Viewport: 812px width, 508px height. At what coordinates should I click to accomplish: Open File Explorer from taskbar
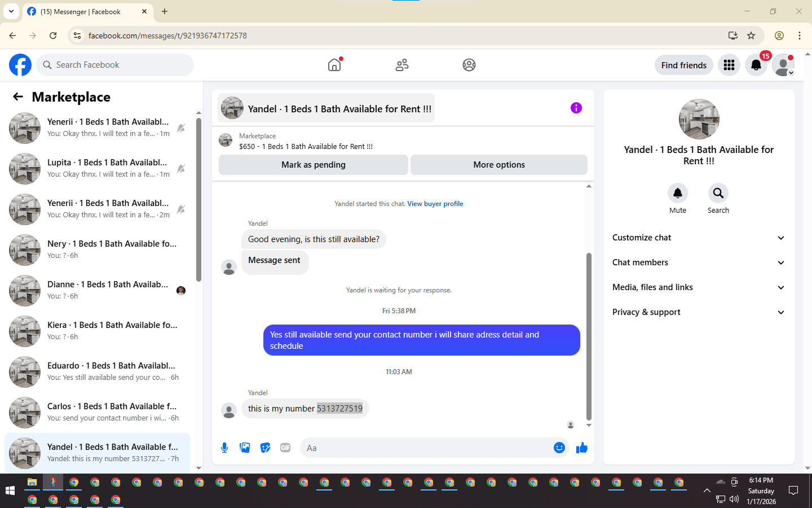[x=32, y=482]
